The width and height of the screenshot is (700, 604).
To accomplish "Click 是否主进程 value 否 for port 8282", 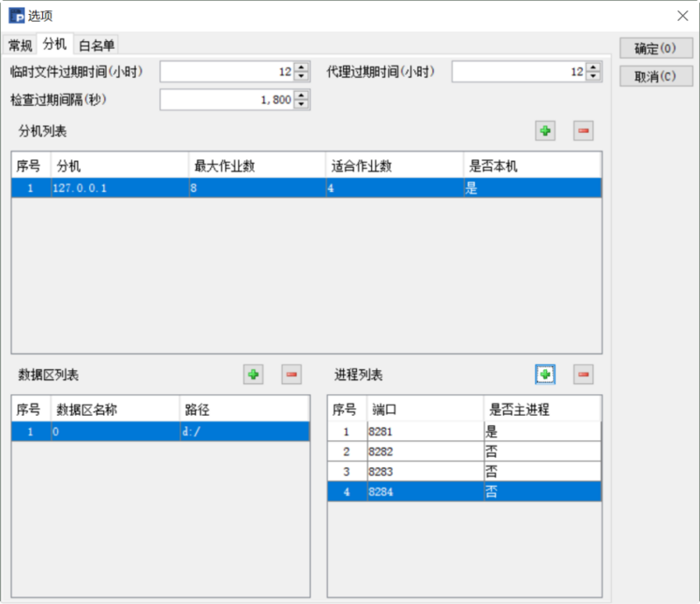I will pos(542,452).
